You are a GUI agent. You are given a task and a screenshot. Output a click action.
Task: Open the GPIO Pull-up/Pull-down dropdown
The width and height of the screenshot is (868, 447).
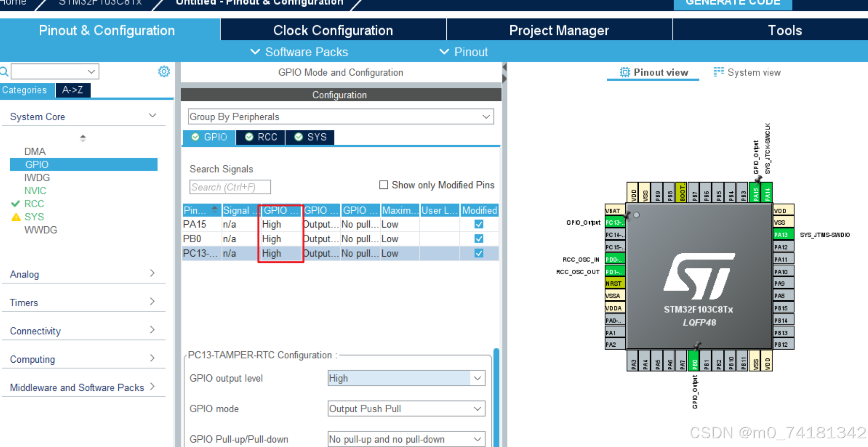pos(406,439)
